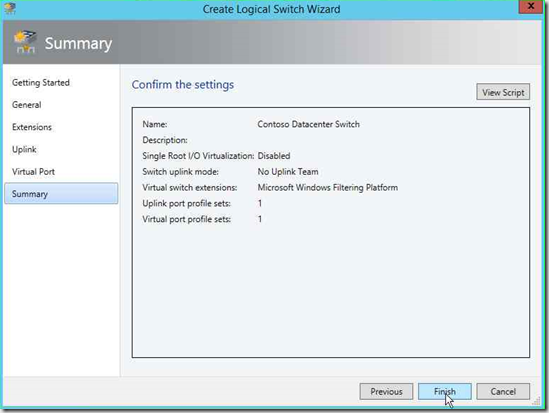The image size is (549, 413).
Task: Go back with the Previous button
Action: (386, 391)
